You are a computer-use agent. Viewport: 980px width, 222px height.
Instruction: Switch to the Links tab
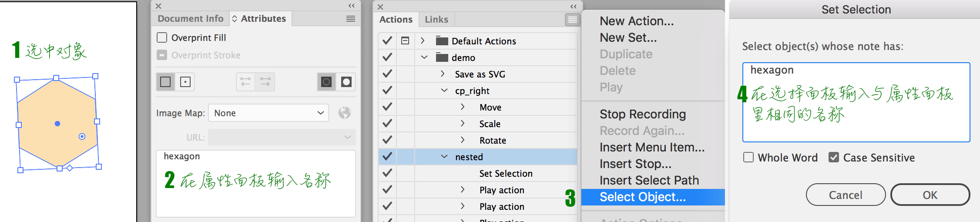tap(436, 20)
